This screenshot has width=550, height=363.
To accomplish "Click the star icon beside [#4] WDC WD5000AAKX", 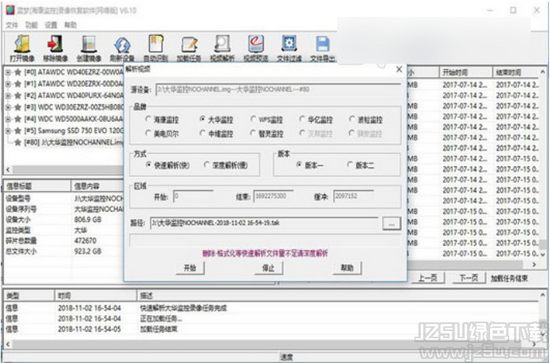I will point(18,119).
